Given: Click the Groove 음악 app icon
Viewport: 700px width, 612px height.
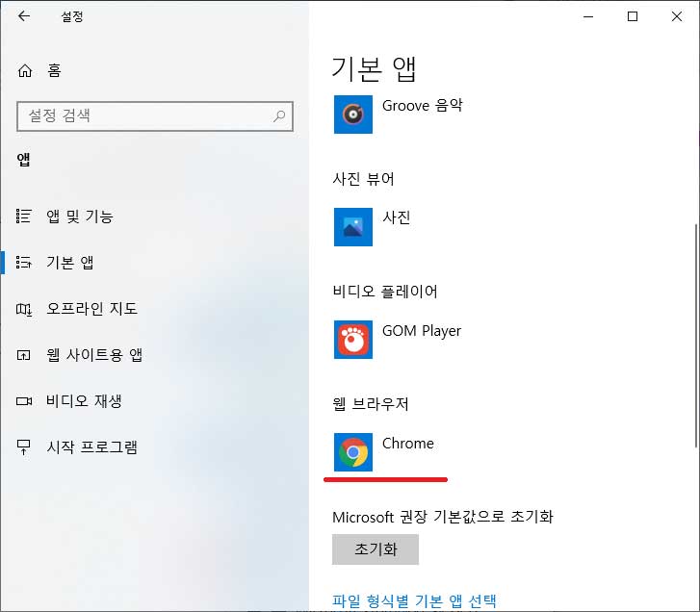Looking at the screenshot, I should tap(353, 115).
